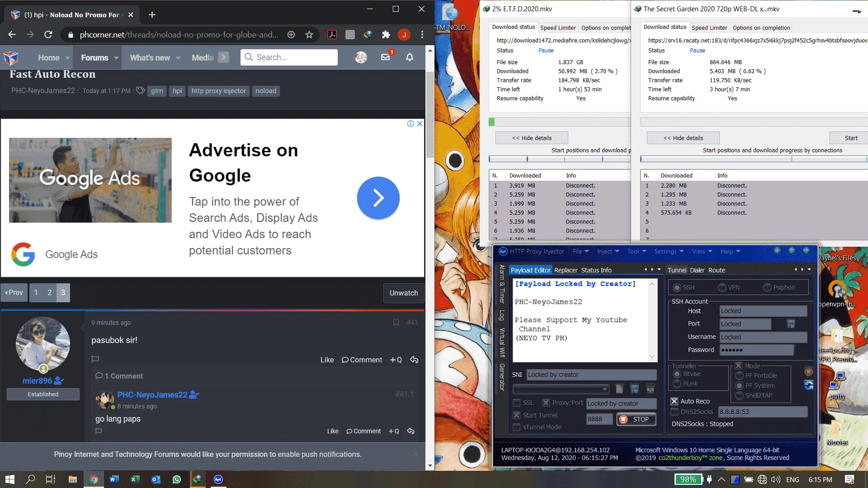Expand the View menu in HTTP Proxy Injector
The image size is (868, 488).
pos(702,251)
